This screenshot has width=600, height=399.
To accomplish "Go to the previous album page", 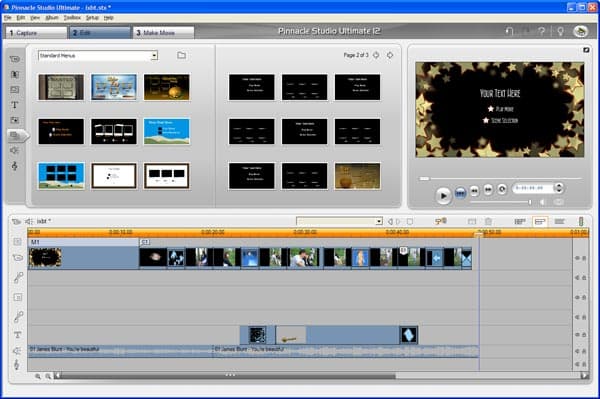I will pos(376,55).
